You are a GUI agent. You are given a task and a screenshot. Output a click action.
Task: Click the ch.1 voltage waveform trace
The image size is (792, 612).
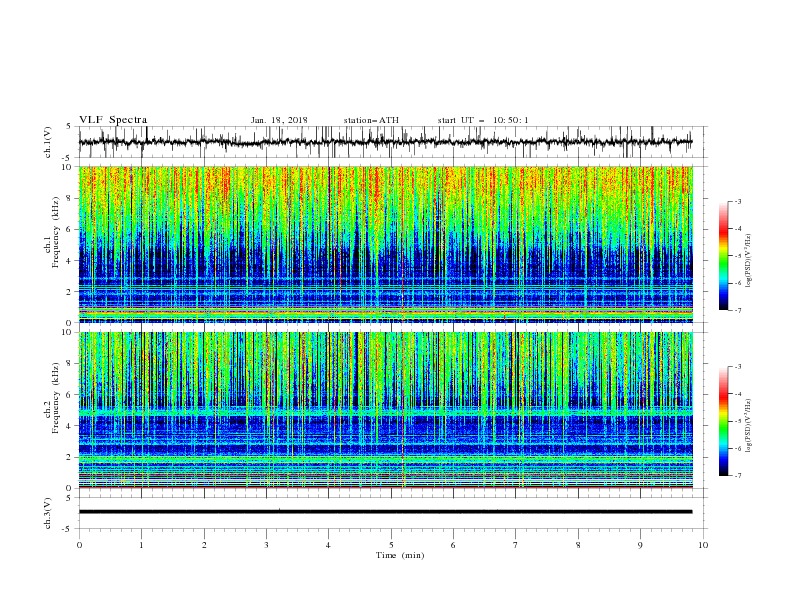point(385,142)
